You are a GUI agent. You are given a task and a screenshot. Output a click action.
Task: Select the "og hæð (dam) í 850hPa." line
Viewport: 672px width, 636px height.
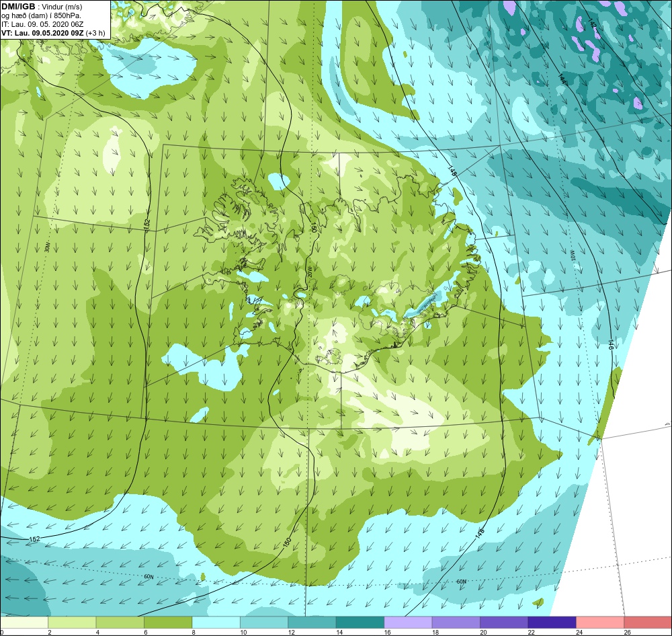[x=41, y=15]
